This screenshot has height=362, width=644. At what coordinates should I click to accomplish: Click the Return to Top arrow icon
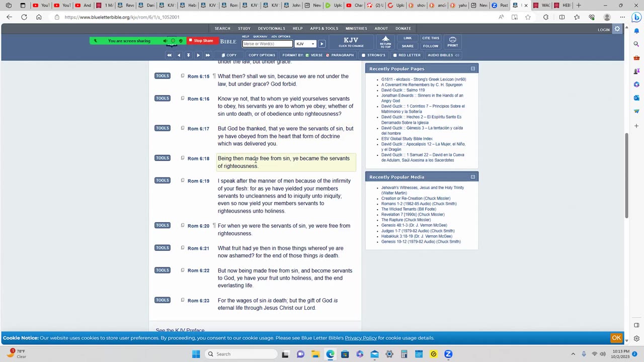[x=385, y=42]
